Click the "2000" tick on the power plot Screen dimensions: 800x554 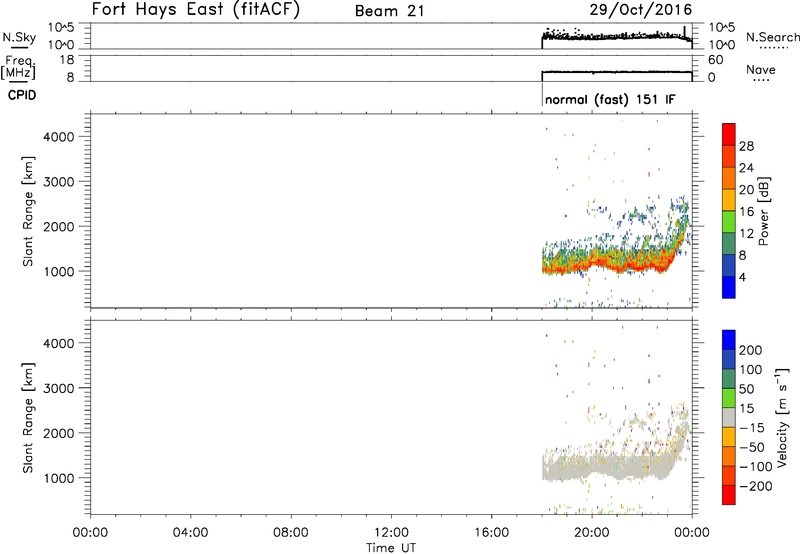click(59, 226)
